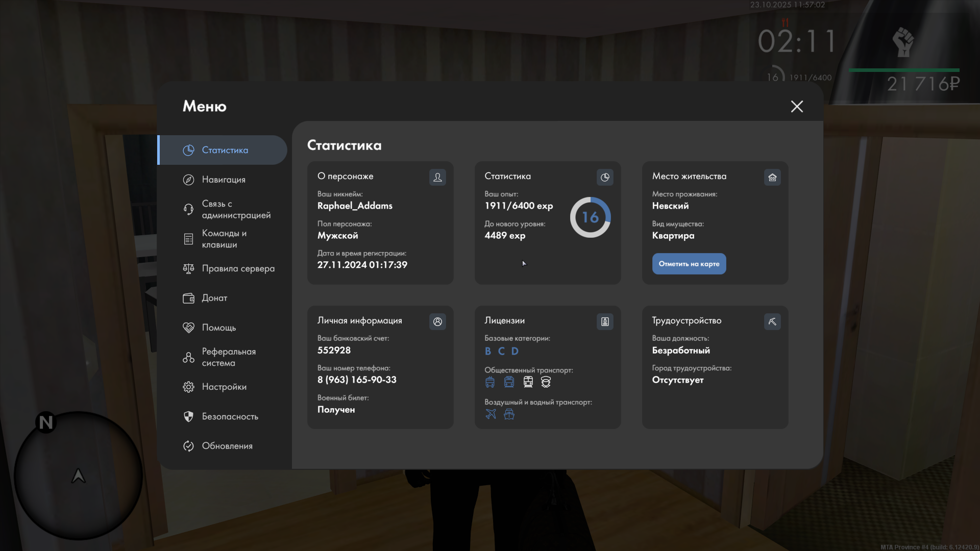Open the Донат menu section
The width and height of the screenshot is (980, 551).
click(214, 298)
